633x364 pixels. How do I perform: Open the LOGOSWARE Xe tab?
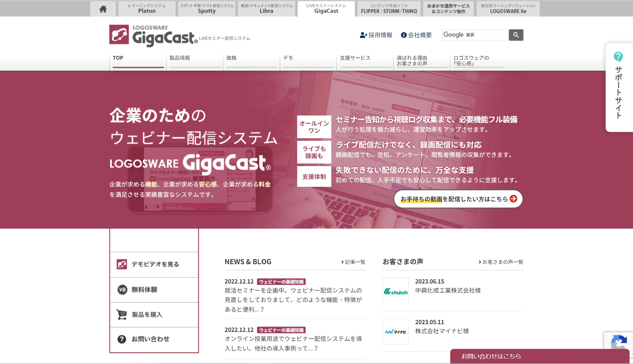(x=508, y=9)
